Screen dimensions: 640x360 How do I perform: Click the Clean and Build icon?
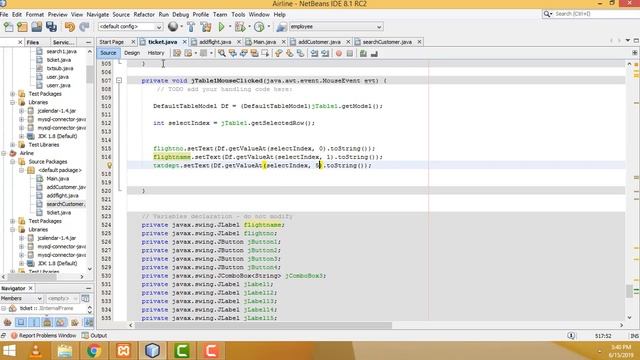(x=206, y=27)
